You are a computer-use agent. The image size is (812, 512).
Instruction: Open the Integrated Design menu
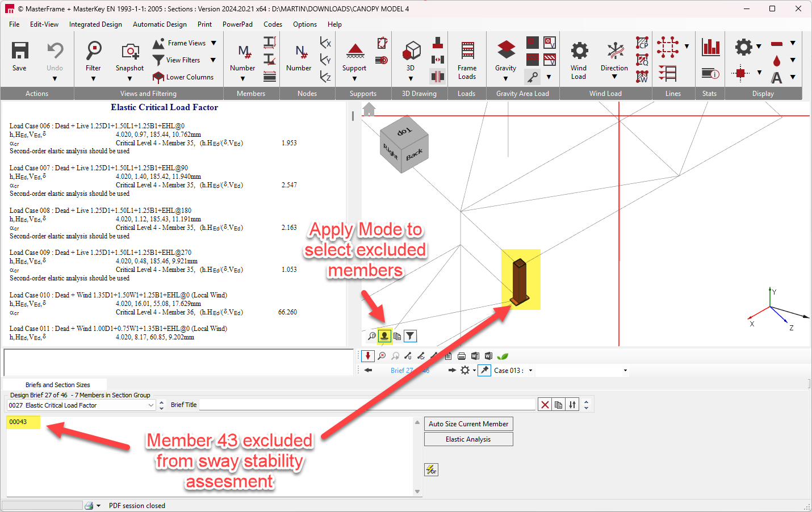point(95,24)
